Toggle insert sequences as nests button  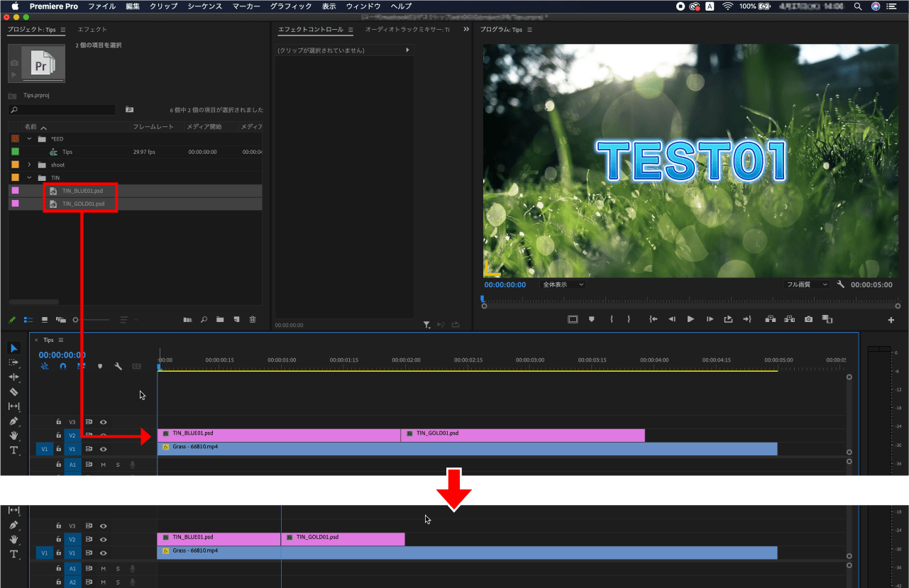click(45, 367)
